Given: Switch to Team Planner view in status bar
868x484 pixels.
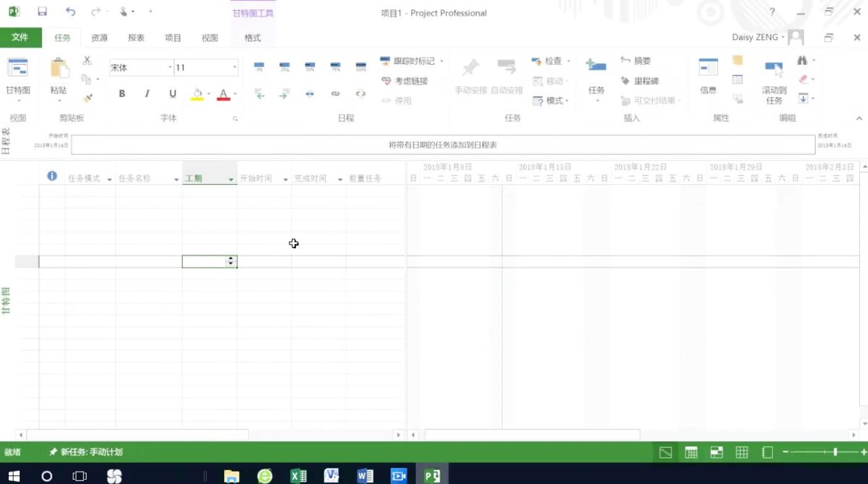Looking at the screenshot, I should click(x=717, y=453).
